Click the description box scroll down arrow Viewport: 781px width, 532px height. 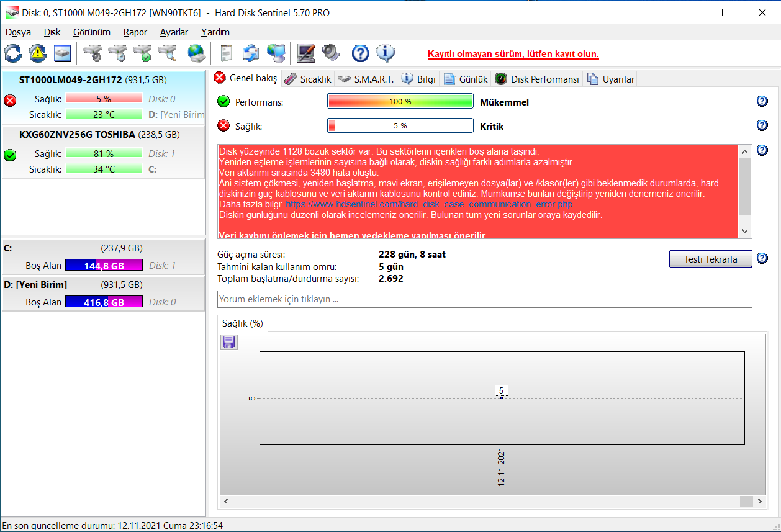(745, 231)
